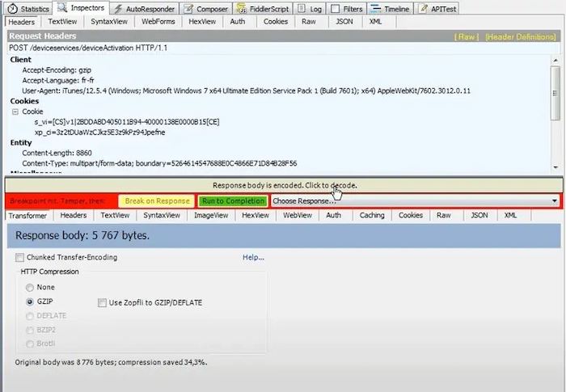This screenshot has height=392, width=566.
Task: Switch to the response ImageView tab
Action: pos(210,216)
